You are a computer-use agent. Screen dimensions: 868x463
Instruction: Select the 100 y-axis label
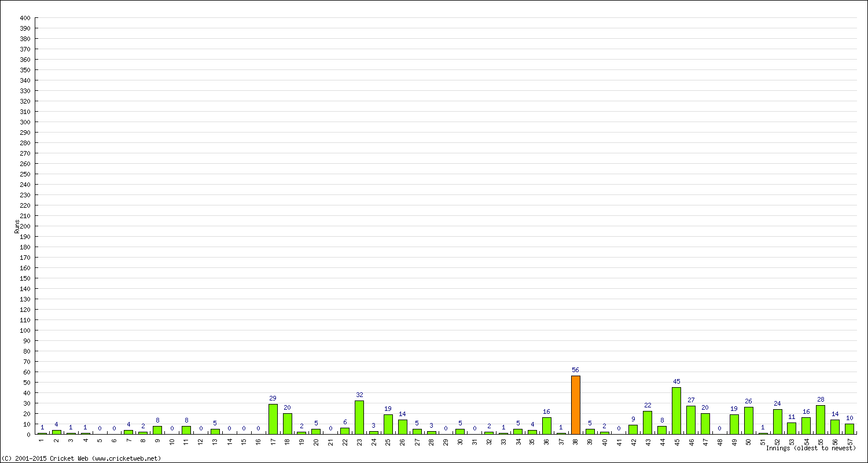click(24, 330)
